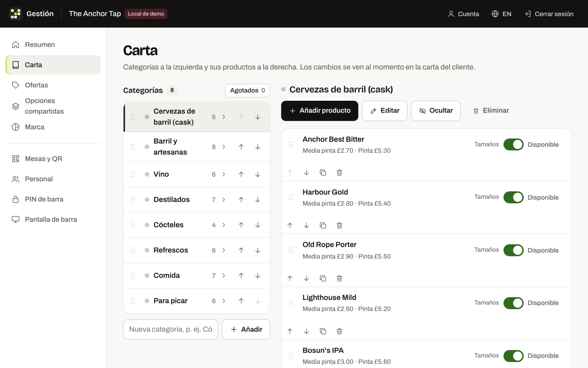Image resolution: width=588 pixels, height=368 pixels.
Task: Move Harbour Gold product down
Action: 306,225
